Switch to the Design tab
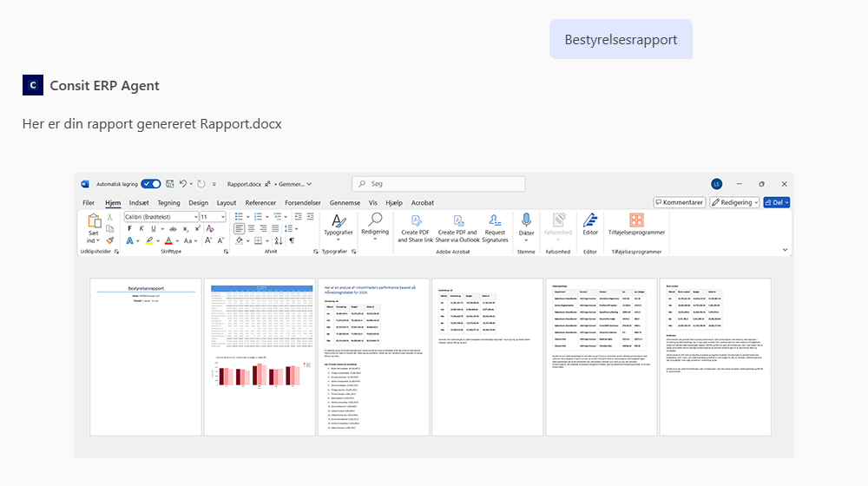 coord(198,203)
